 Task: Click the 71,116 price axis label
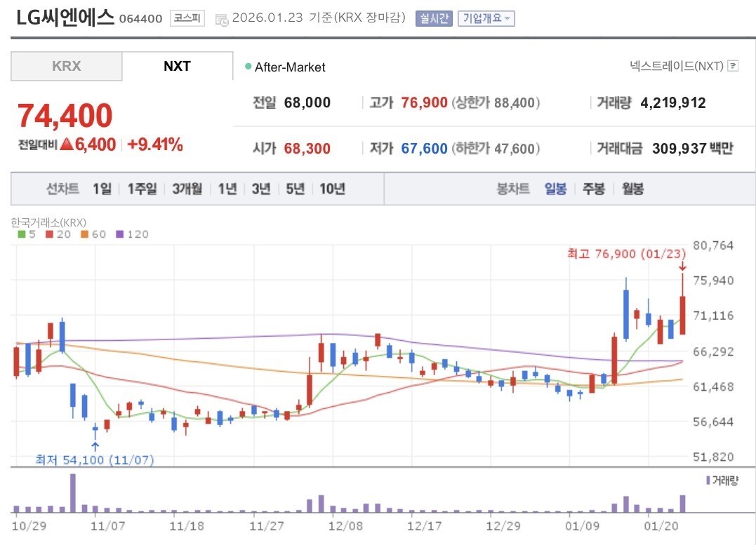coord(713,316)
